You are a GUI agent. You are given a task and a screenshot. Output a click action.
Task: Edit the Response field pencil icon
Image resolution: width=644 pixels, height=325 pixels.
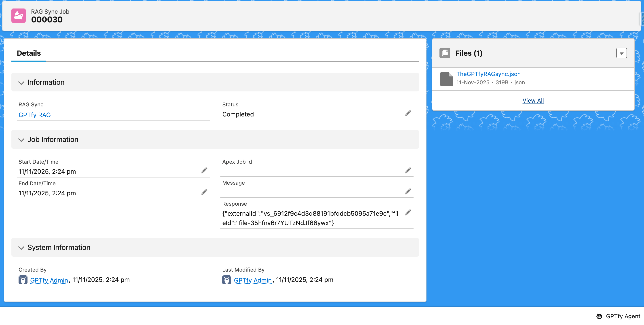coord(408,213)
